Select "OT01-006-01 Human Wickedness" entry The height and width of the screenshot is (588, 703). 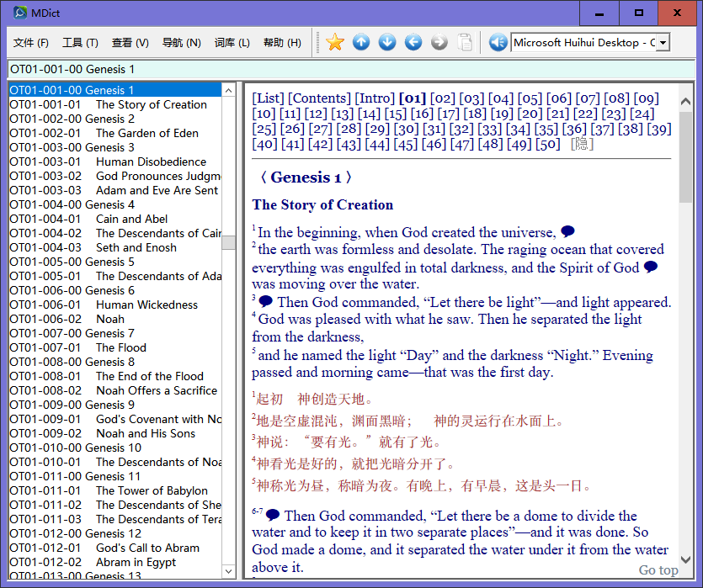coord(115,305)
